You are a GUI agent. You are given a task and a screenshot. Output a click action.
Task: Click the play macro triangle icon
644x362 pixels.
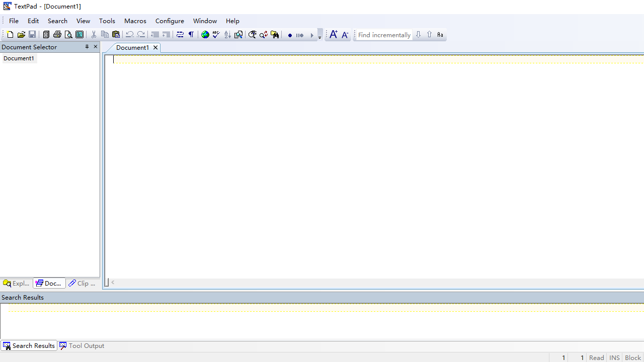tap(312, 35)
